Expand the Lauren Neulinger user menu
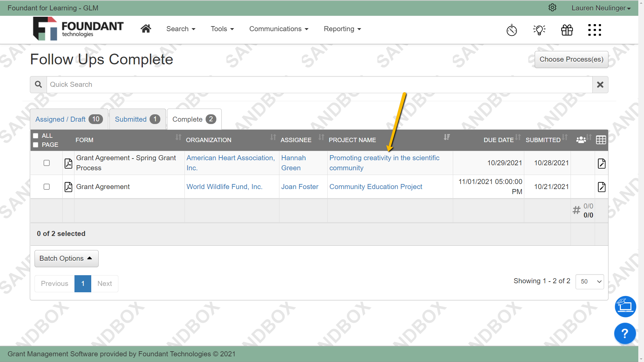Image resolution: width=644 pixels, height=362 pixels. tap(601, 8)
